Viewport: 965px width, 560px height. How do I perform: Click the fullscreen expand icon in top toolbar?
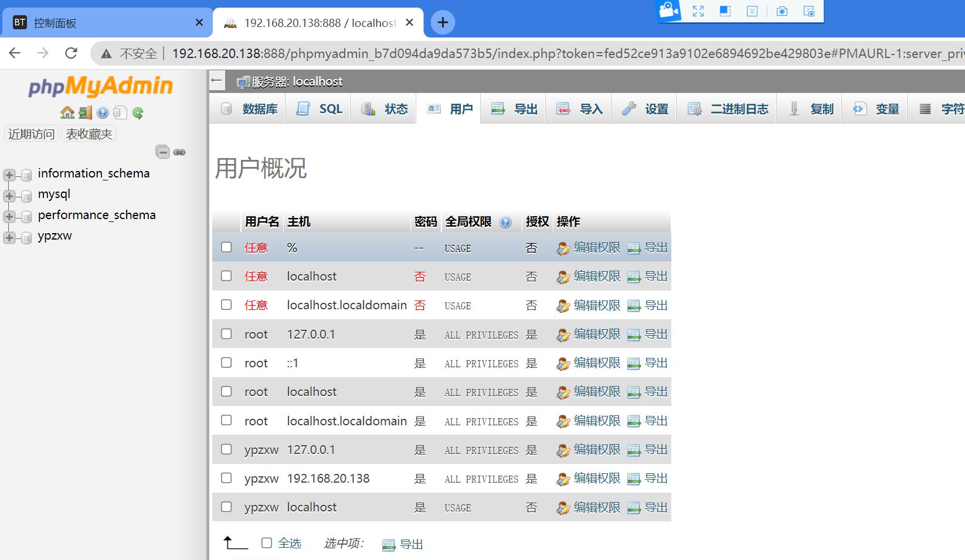[698, 11]
